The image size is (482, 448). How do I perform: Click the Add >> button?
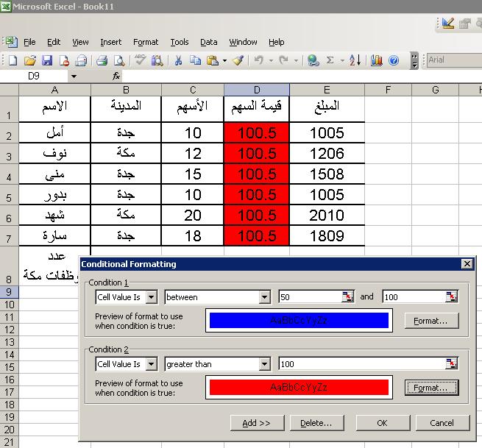(x=257, y=423)
